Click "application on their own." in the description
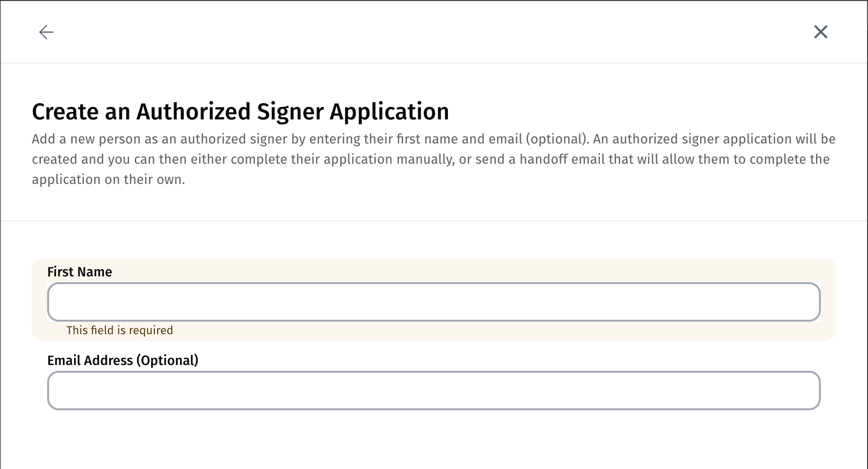 pyautogui.click(x=108, y=180)
